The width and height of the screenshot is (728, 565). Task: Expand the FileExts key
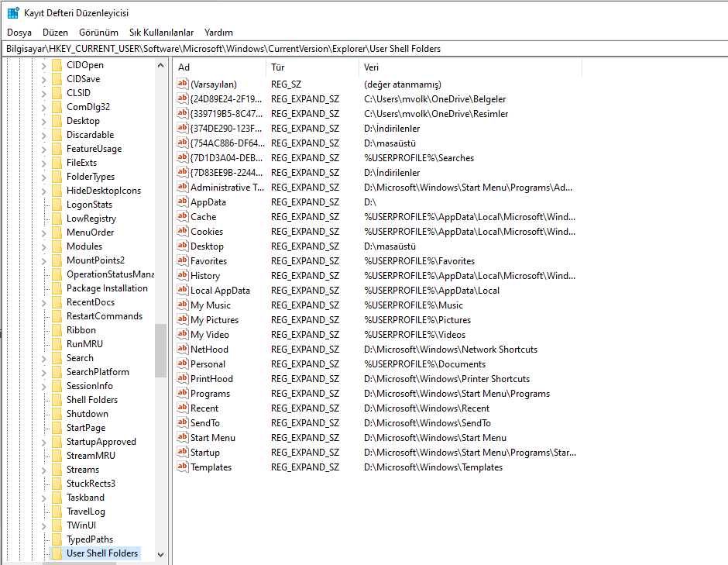click(x=43, y=164)
